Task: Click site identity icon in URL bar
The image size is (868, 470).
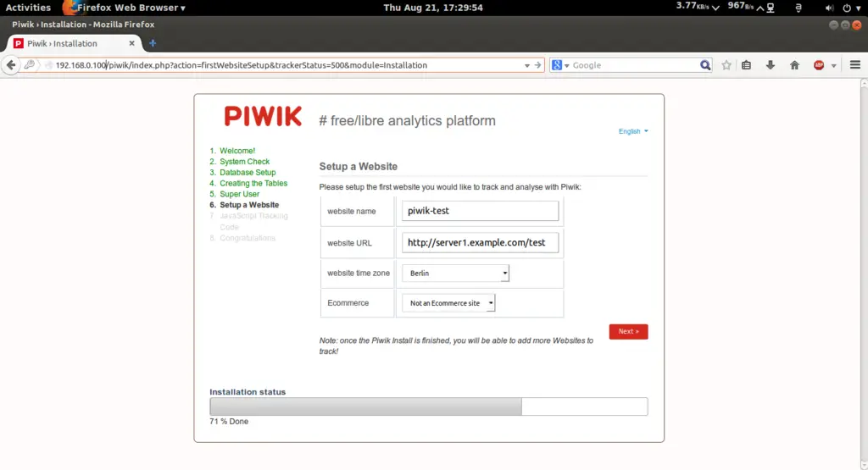Action: coord(48,65)
